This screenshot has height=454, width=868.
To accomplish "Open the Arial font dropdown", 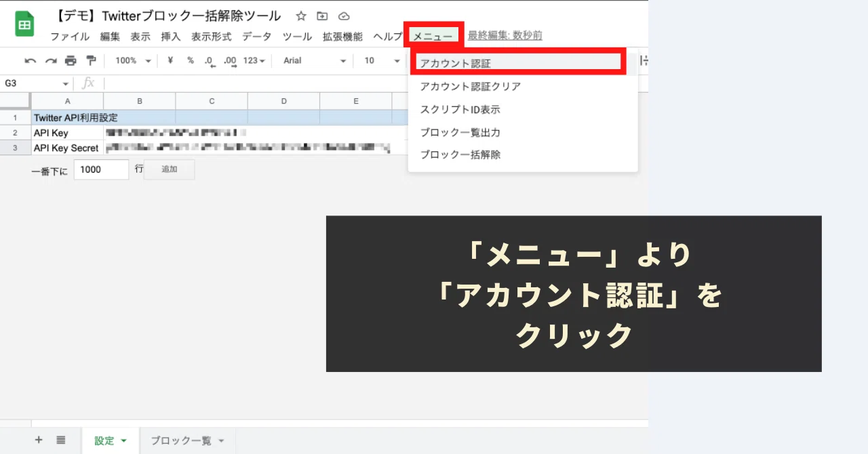I will (315, 61).
